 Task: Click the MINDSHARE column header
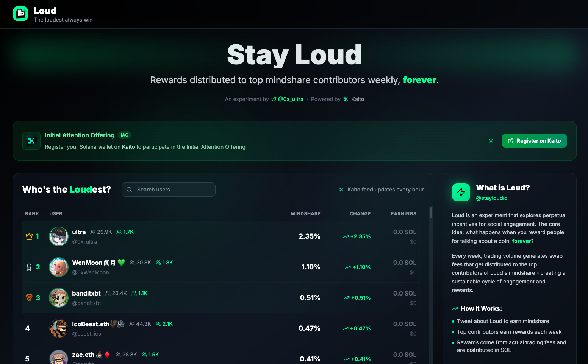pos(305,214)
